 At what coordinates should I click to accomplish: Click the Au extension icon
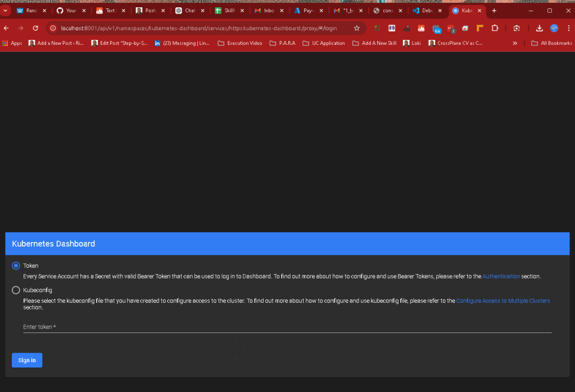click(x=406, y=28)
